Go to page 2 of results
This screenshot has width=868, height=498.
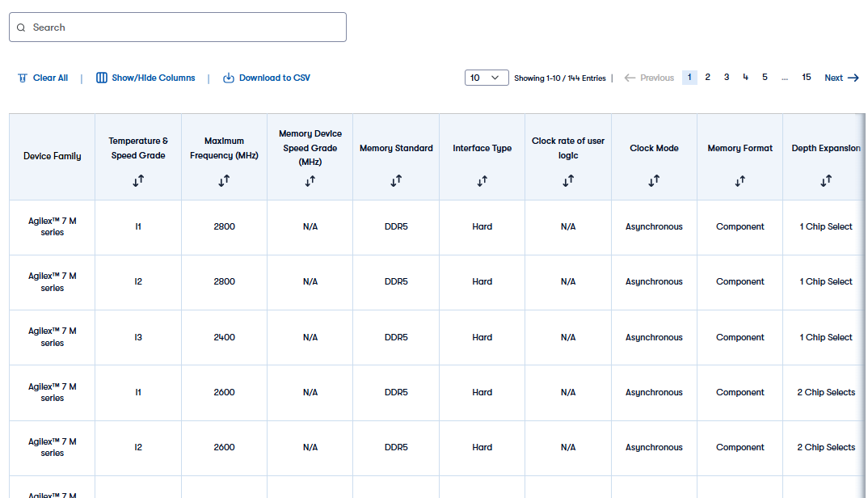point(707,78)
